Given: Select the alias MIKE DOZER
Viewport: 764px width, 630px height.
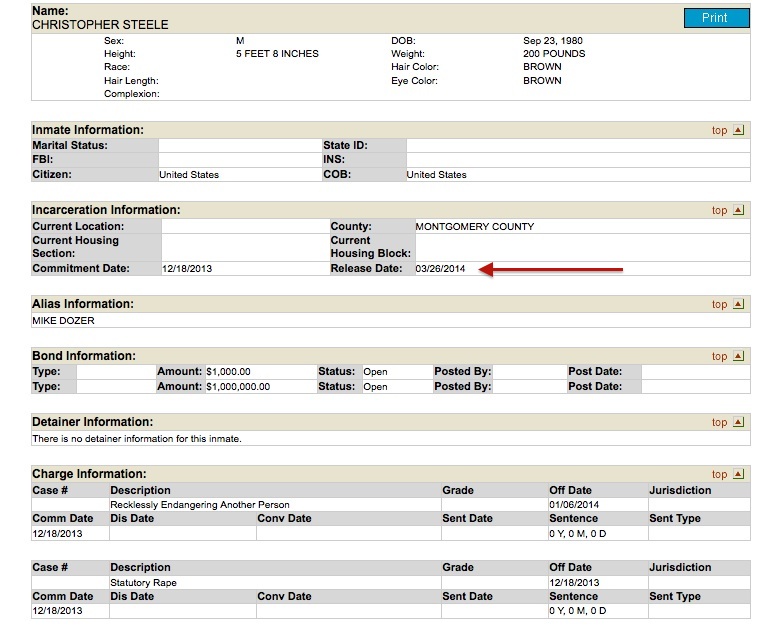Looking at the screenshot, I should click(x=63, y=321).
